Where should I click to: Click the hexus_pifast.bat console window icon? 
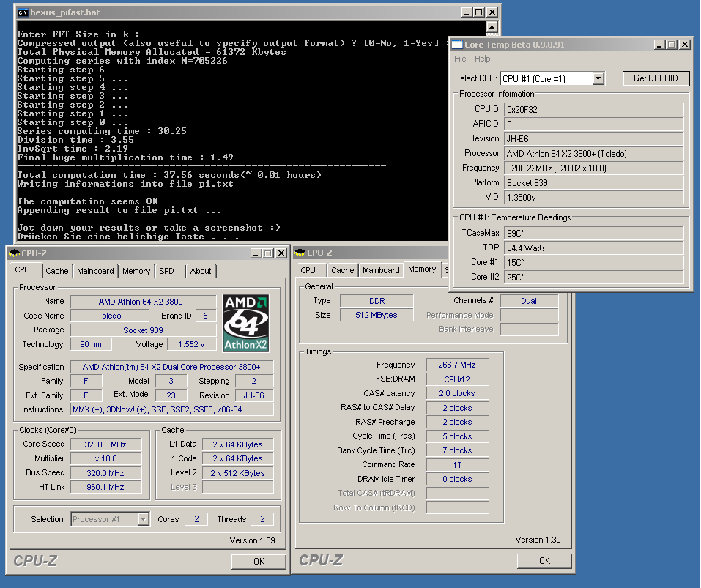pos(23,12)
